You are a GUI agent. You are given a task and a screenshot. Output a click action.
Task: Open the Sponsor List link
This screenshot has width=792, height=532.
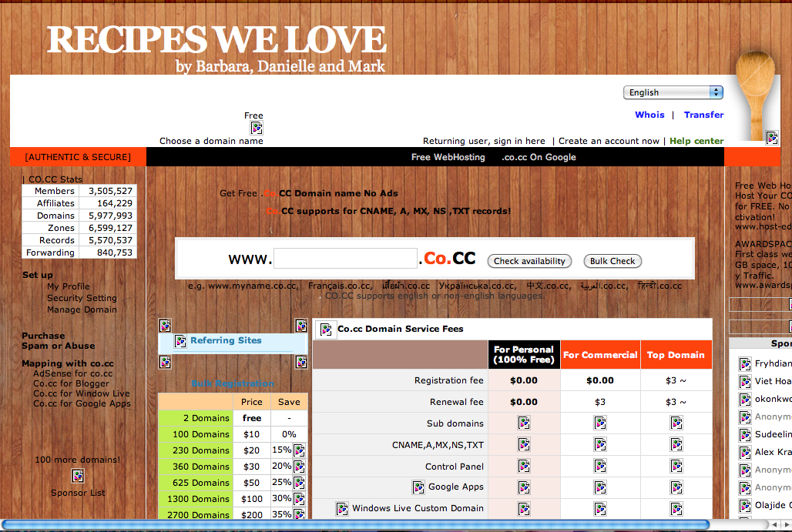point(78,493)
